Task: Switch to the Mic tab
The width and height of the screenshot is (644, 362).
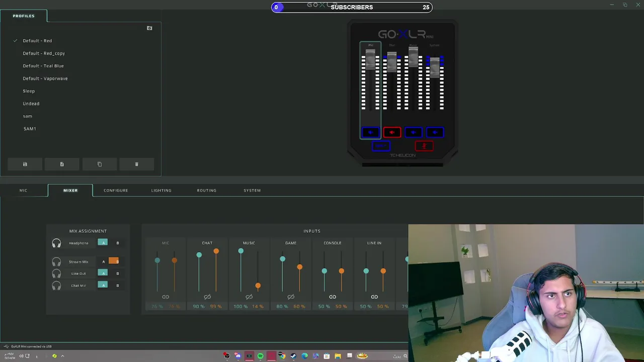Action: pyautogui.click(x=23, y=191)
